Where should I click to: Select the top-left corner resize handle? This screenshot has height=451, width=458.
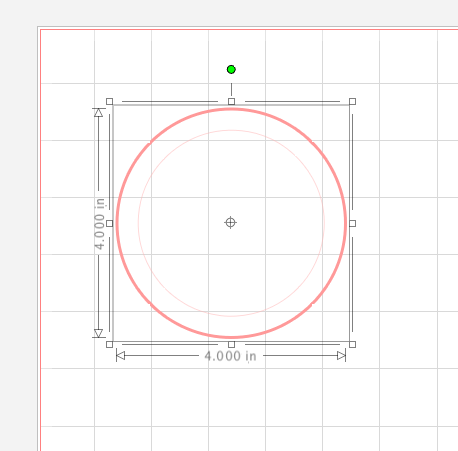point(109,101)
